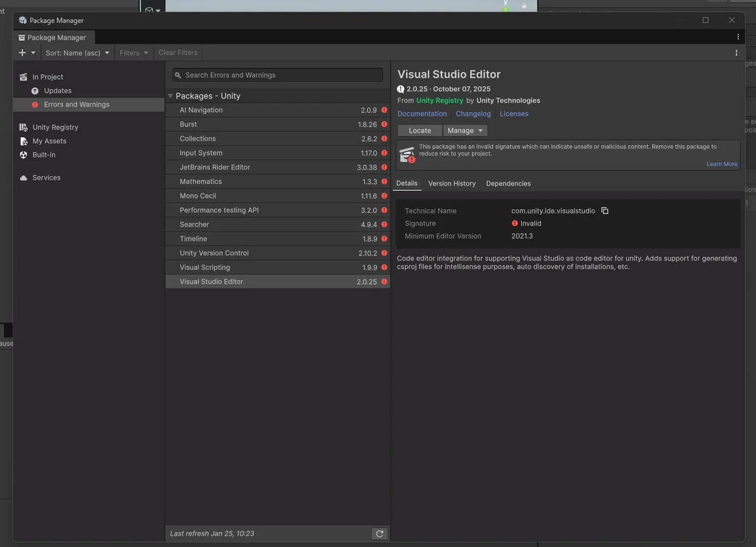The height and width of the screenshot is (547, 756).
Task: Open the Changelog link
Action: tap(473, 114)
